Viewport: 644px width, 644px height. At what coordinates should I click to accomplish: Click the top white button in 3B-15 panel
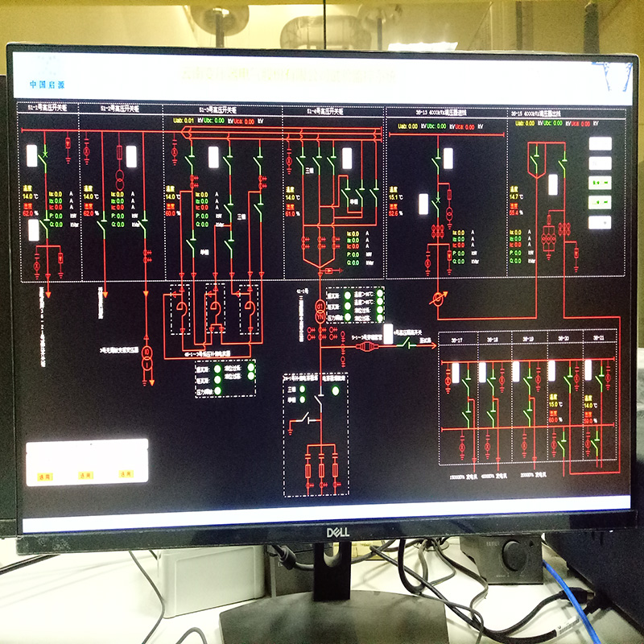click(600, 144)
